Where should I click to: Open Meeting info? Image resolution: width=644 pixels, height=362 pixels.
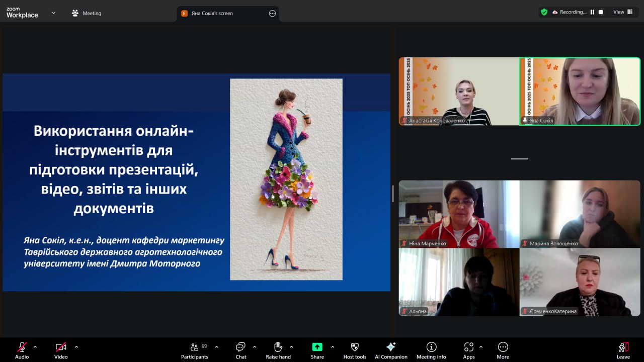(431, 350)
